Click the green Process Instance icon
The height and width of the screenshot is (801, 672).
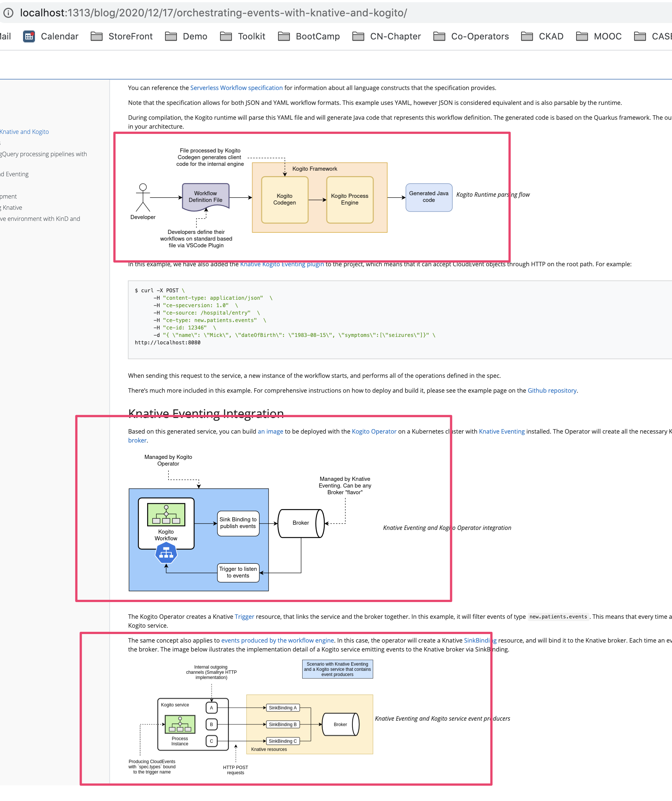point(180,724)
